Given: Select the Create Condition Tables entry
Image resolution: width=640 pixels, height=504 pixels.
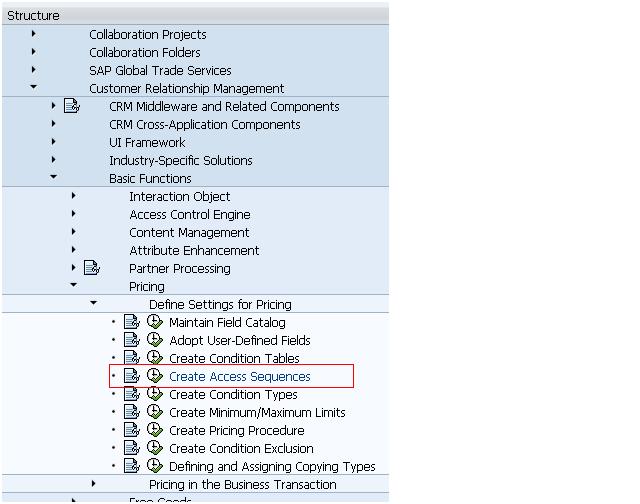Looking at the screenshot, I should [234, 358].
